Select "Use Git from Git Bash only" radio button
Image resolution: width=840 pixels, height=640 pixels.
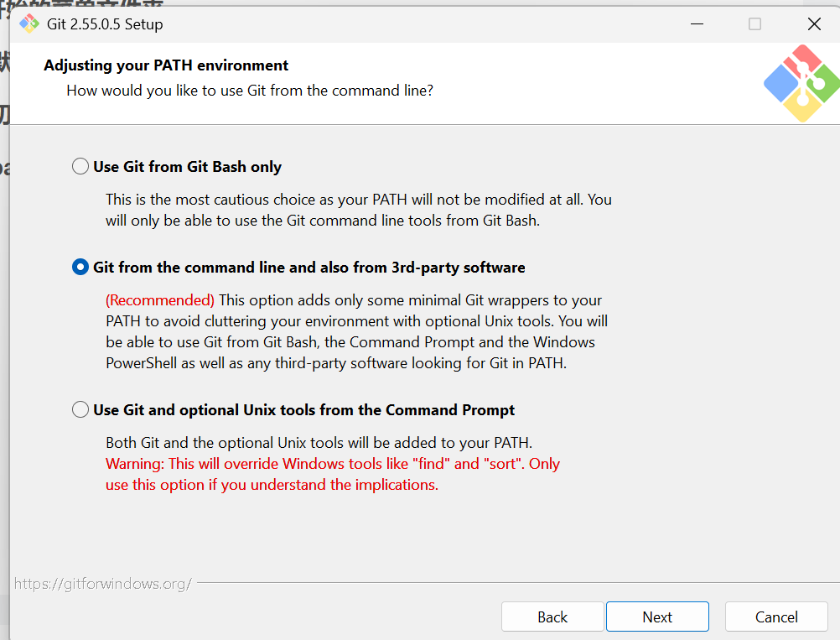(80, 166)
